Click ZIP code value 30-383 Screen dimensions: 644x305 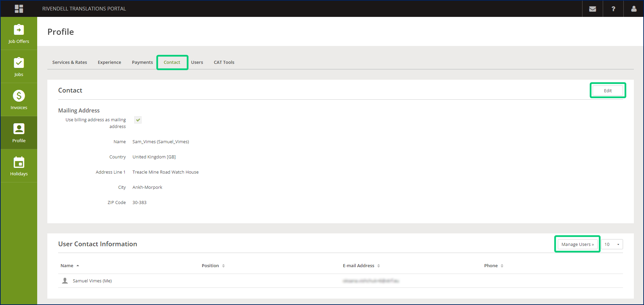pyautogui.click(x=140, y=203)
